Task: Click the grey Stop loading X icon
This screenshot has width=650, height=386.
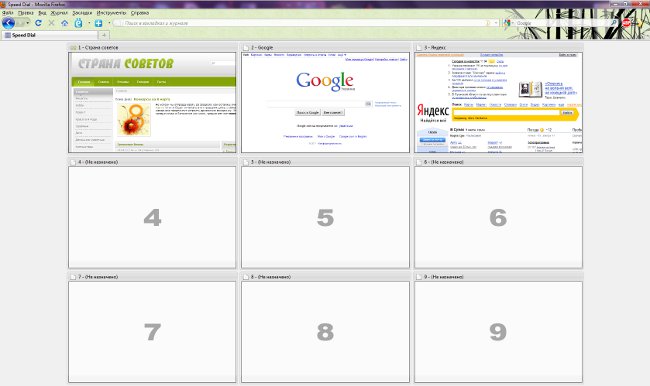Action: point(51,23)
